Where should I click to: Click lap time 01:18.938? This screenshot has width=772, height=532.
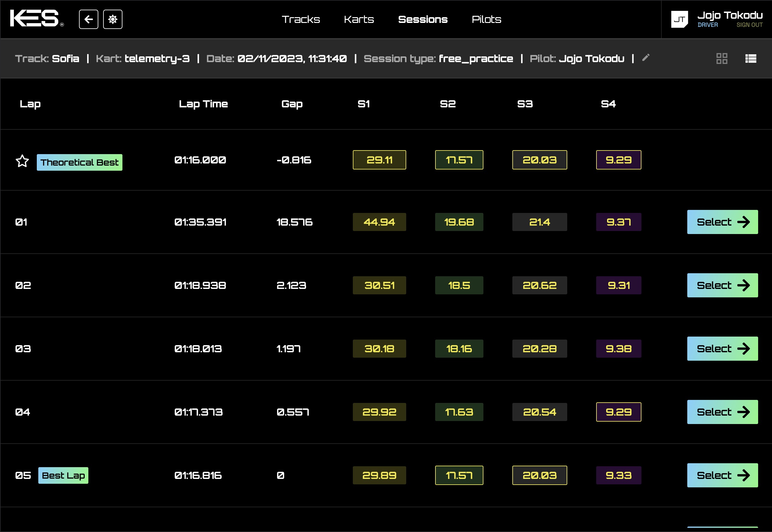click(x=200, y=285)
